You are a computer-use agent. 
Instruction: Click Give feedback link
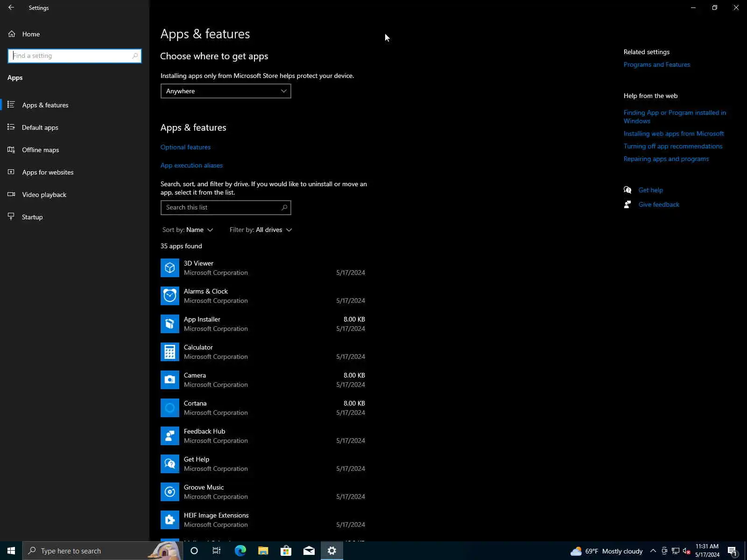point(659,204)
